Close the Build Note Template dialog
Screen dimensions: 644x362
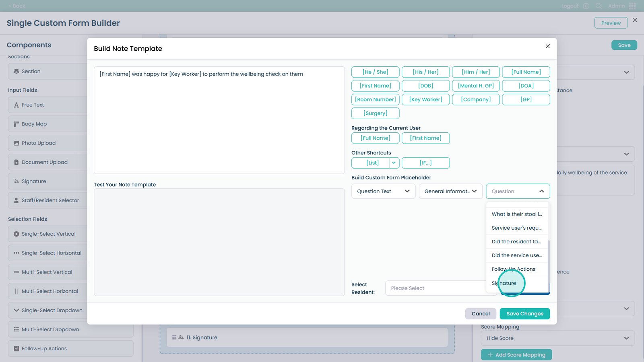click(547, 46)
